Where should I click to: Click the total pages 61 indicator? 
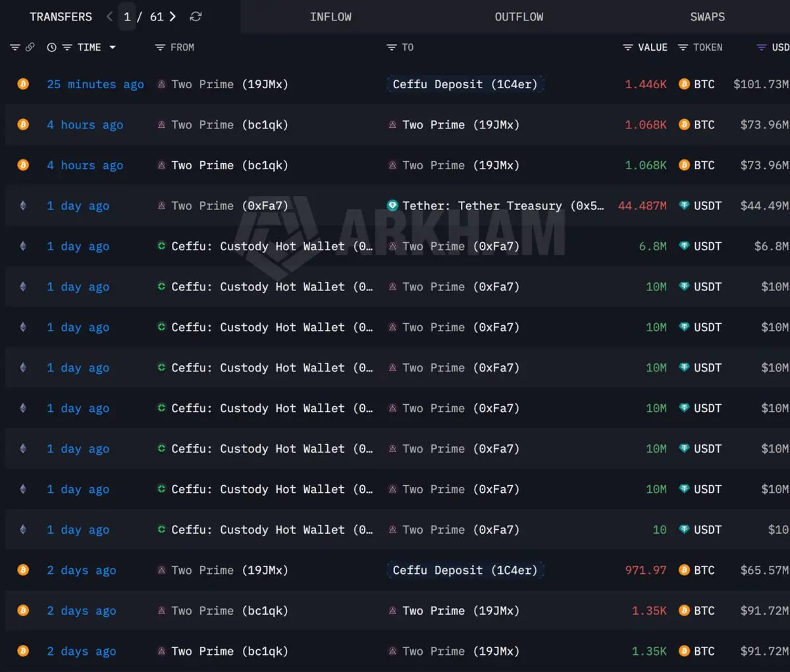tap(157, 16)
